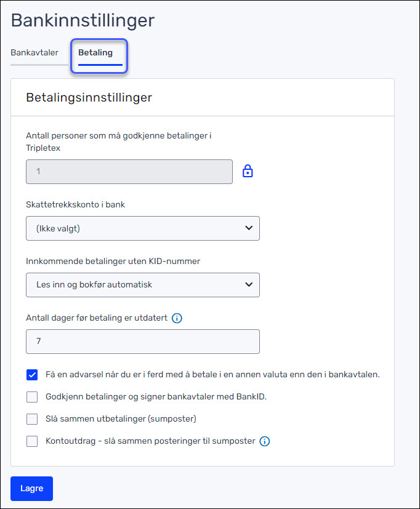This screenshot has height=509, width=420.
Task: Check 'Slå sammen utbetalinger (sumposter)'
Action: click(x=31, y=419)
